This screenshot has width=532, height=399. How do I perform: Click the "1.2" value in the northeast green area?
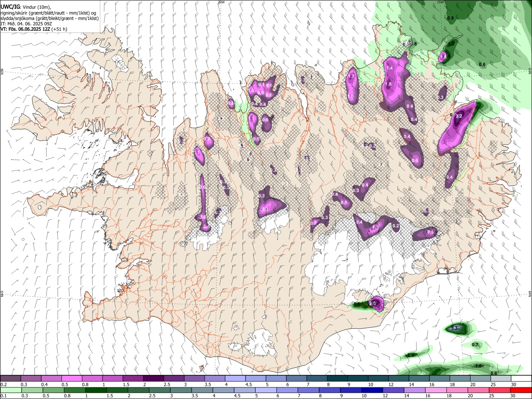451,44
